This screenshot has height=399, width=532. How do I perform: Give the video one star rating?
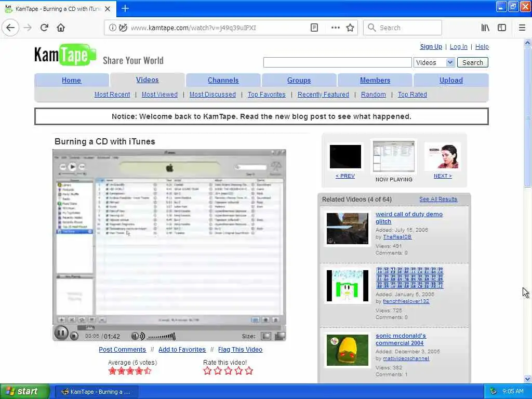coord(207,370)
